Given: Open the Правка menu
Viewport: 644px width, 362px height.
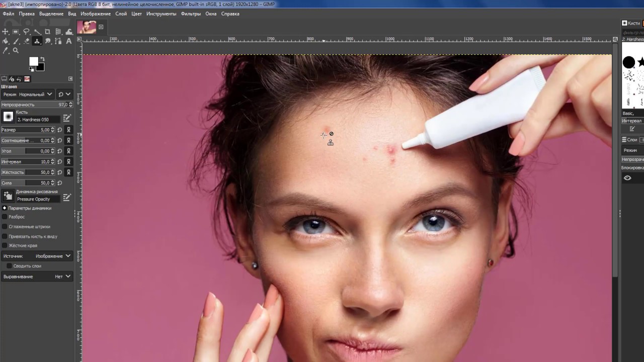Looking at the screenshot, I should 27,14.
